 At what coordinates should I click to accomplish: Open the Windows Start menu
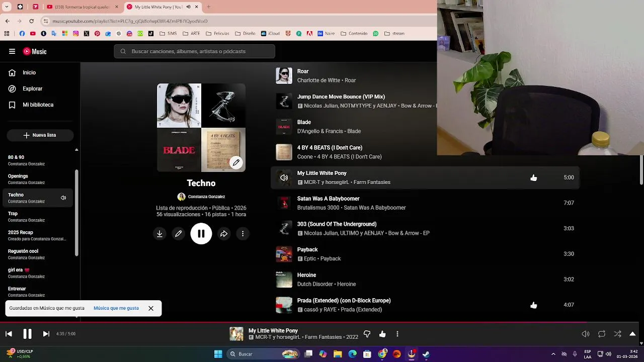(x=218, y=354)
